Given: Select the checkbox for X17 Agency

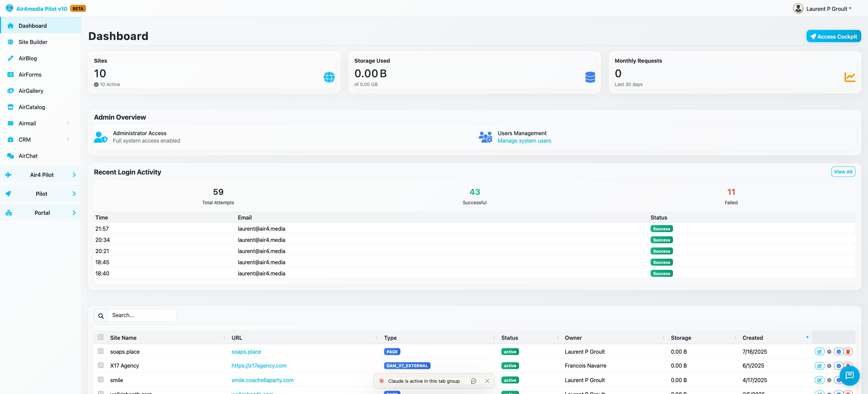Looking at the screenshot, I should 101,366.
